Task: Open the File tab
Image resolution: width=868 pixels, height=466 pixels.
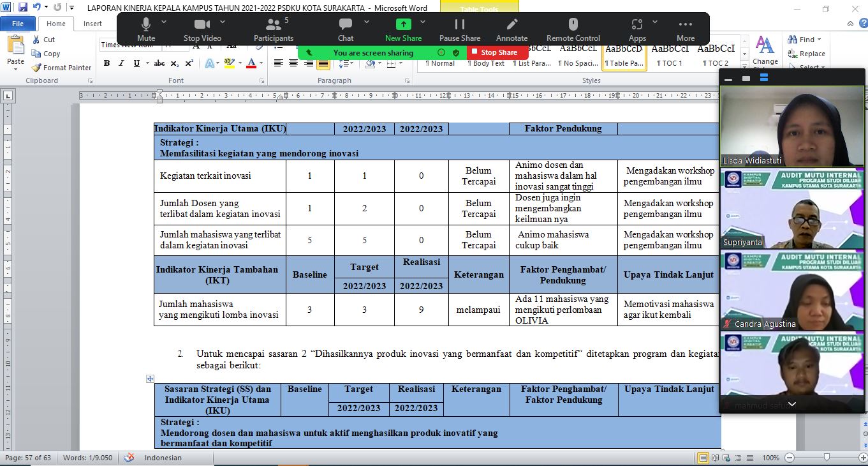Action: point(18,24)
